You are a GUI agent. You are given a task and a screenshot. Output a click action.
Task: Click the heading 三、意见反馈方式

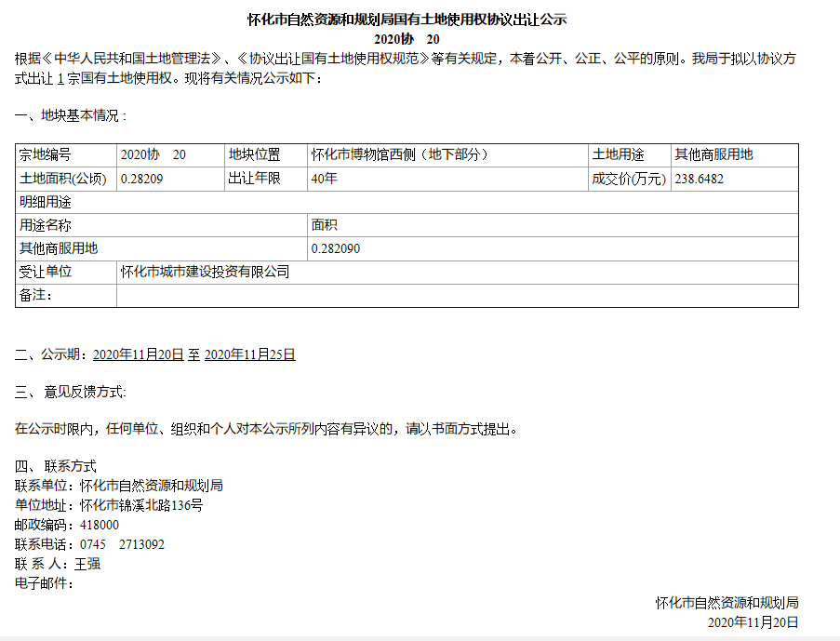(70, 393)
